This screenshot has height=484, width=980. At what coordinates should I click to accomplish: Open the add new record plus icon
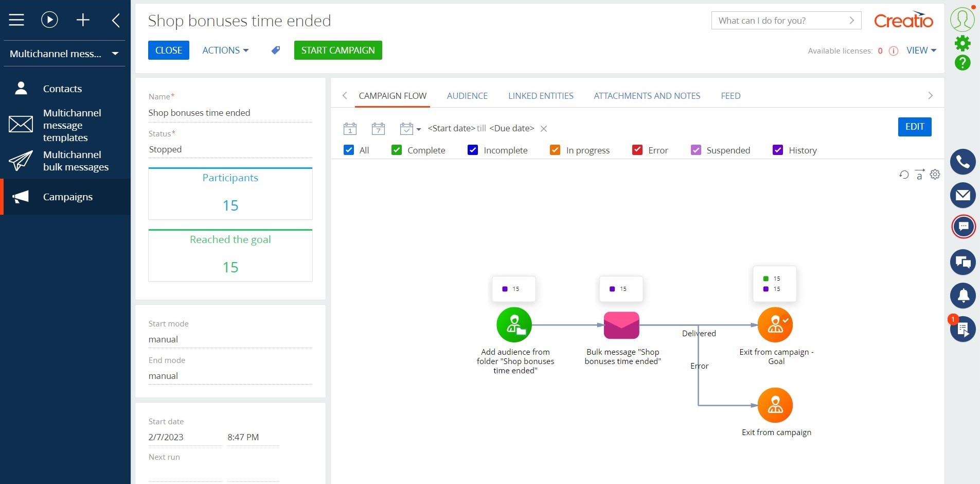click(83, 20)
